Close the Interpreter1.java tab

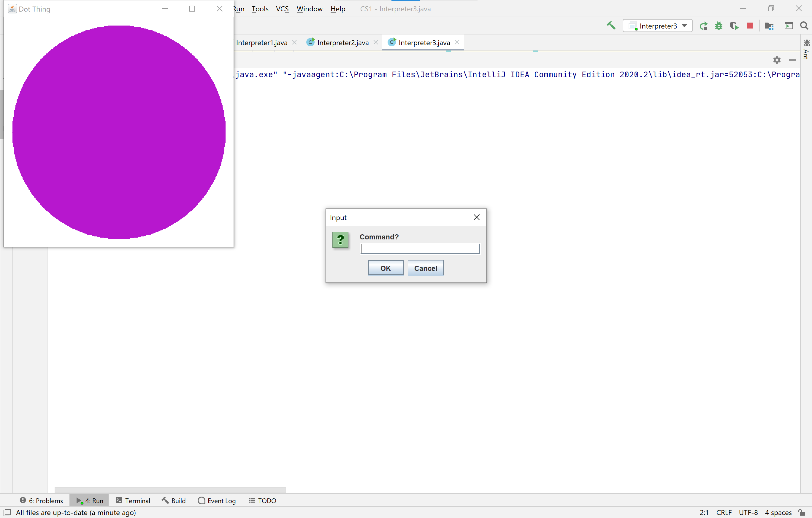[294, 42]
